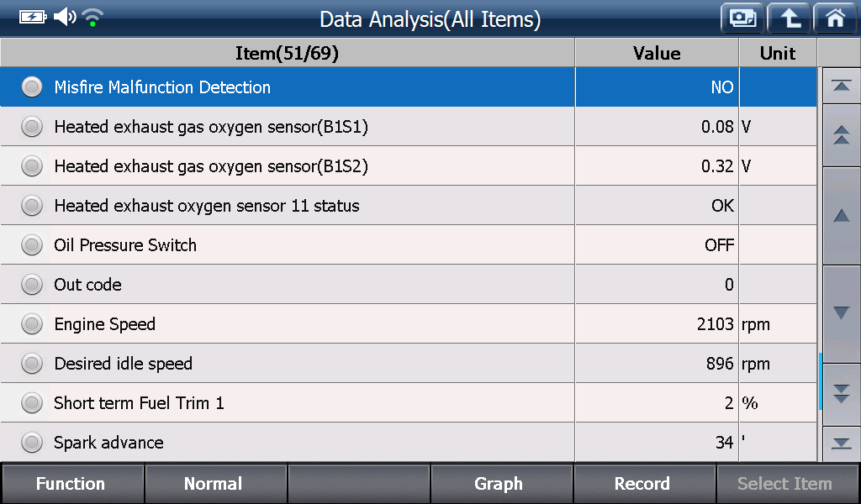Open the home icon
This screenshot has width=861, height=504.
coord(835,18)
